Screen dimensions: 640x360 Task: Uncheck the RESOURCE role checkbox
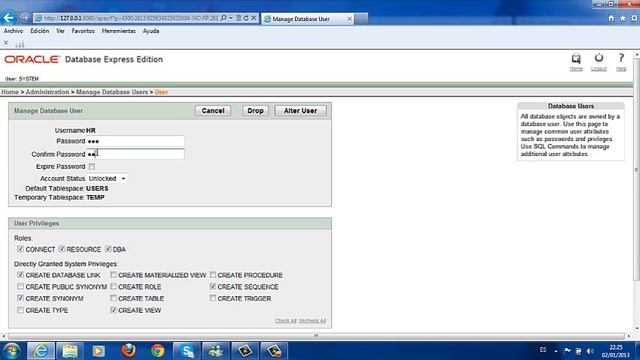(x=62, y=249)
